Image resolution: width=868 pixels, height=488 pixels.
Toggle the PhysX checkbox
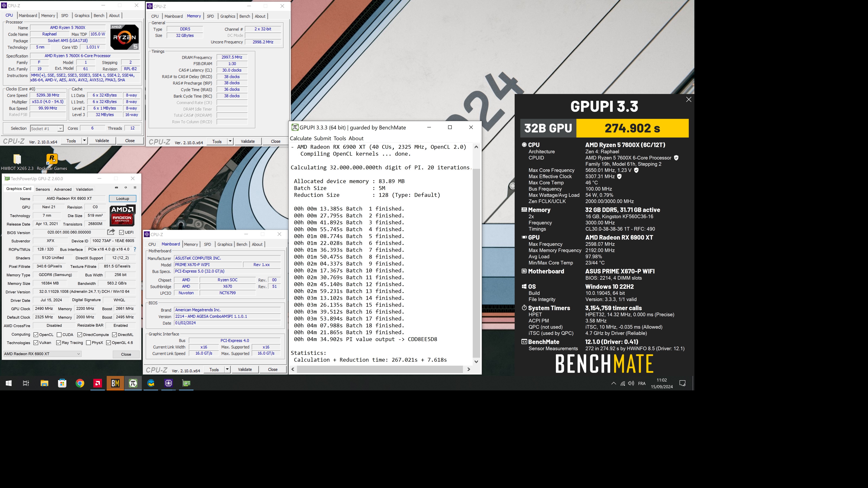[88, 343]
